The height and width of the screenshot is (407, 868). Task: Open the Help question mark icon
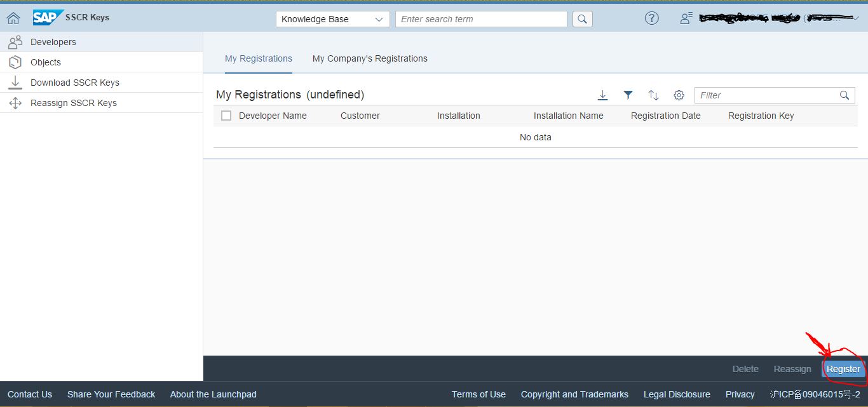[x=651, y=18]
